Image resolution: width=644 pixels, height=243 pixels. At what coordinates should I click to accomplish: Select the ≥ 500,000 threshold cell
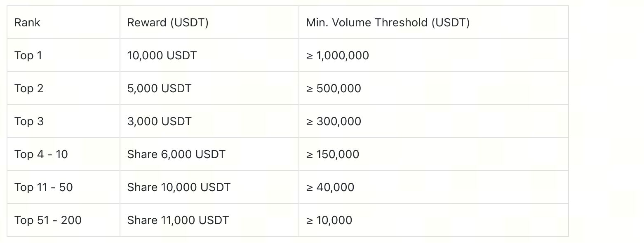(x=334, y=89)
